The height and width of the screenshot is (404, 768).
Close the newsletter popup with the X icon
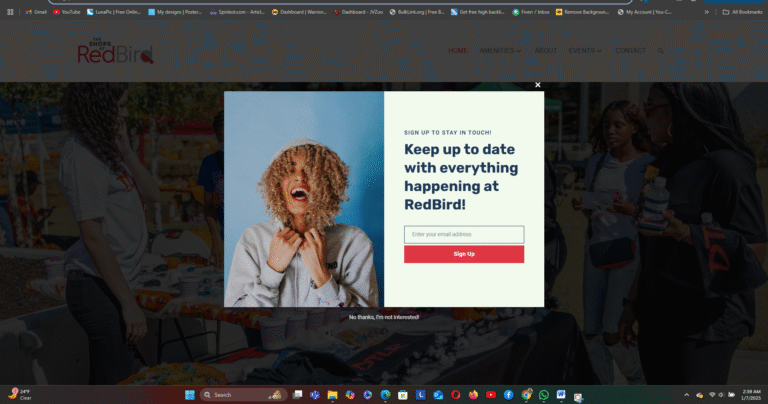pyautogui.click(x=537, y=85)
